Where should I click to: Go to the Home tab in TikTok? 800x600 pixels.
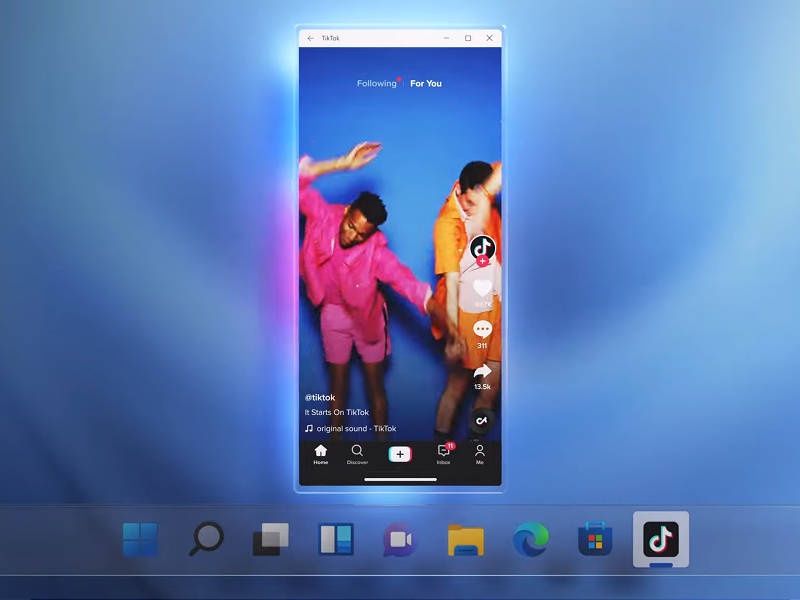(320, 454)
